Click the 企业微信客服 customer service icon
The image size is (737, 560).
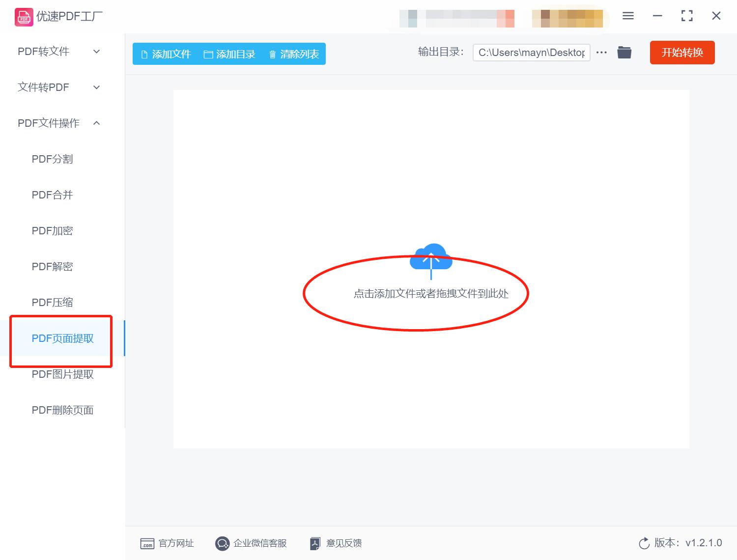[x=223, y=543]
